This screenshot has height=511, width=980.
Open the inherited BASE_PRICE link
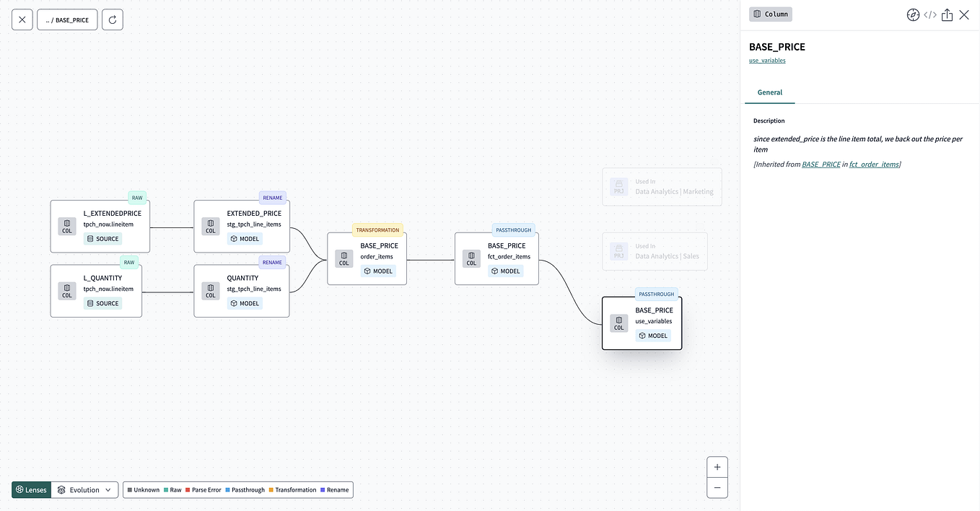821,165
